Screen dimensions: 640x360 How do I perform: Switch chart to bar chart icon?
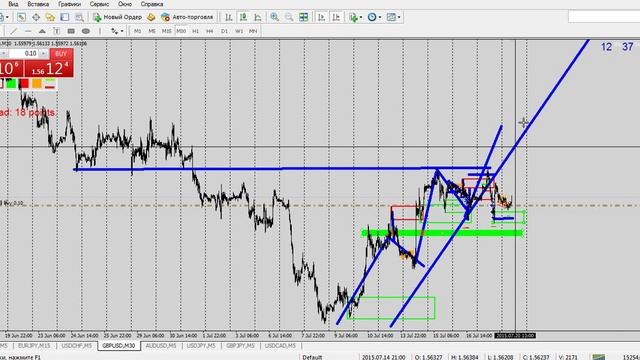(229, 17)
